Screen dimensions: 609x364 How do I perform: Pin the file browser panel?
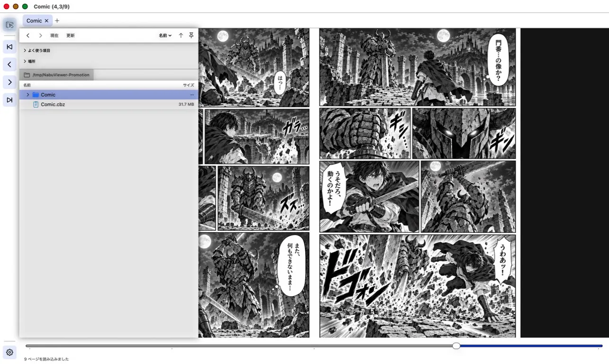pyautogui.click(x=191, y=36)
